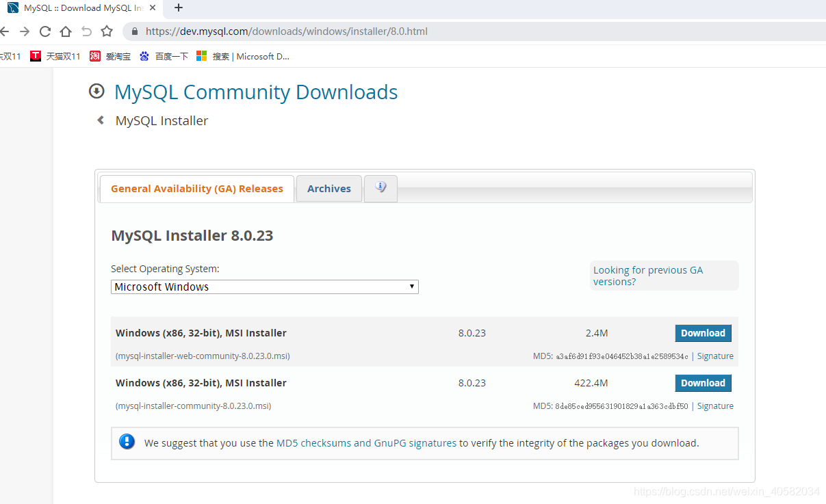Open Select Operating System dropdown
This screenshot has height=504, width=826.
click(265, 287)
